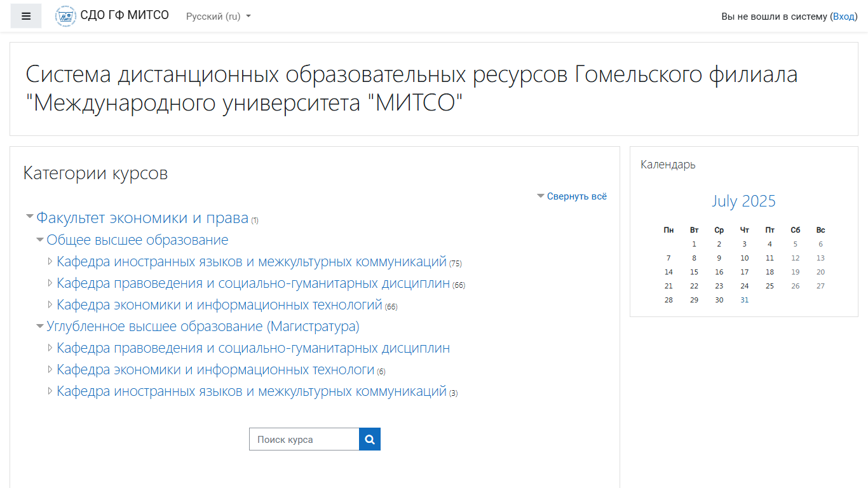
Task: Select July 27 in calendar
Action: point(820,286)
